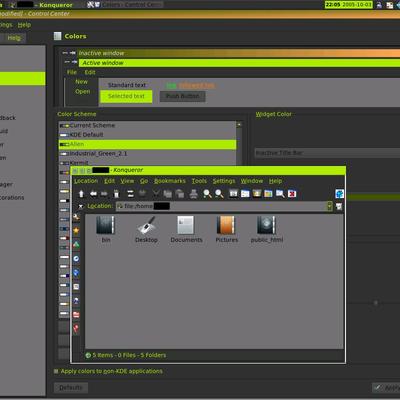Click the Apply button in Control Center
Viewport: 400px width, 400px height.
pos(386,387)
